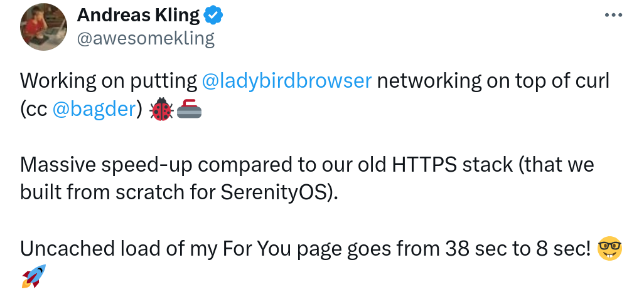
Task: Click the rocket emoji
Action: coord(34,276)
